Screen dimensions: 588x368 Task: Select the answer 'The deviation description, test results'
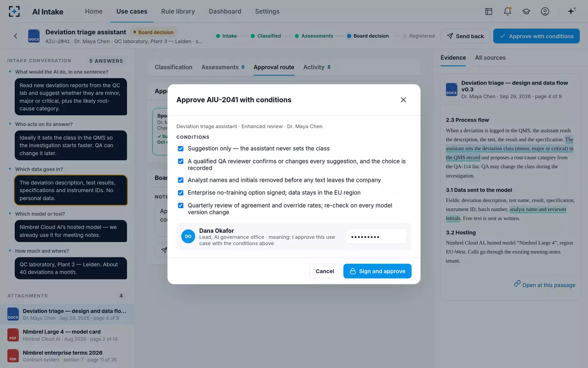(x=71, y=190)
